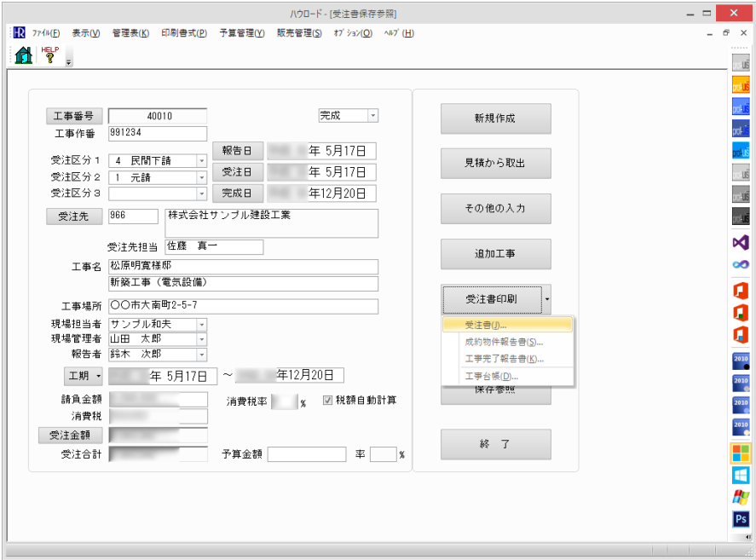Click the blue infinity icon in sidebar
Viewport: 756px width, 560px height.
741,264
